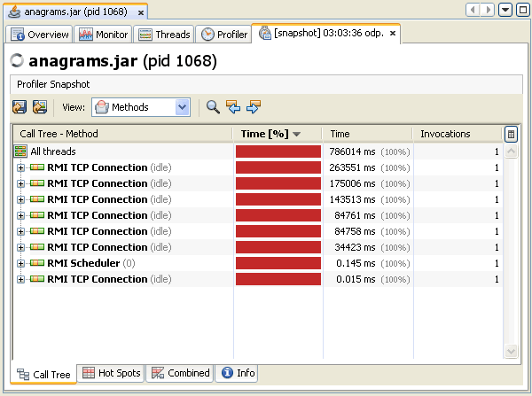Switch to the Hot Spots tab
Image resolution: width=532 pixels, height=396 pixels.
click(x=112, y=373)
